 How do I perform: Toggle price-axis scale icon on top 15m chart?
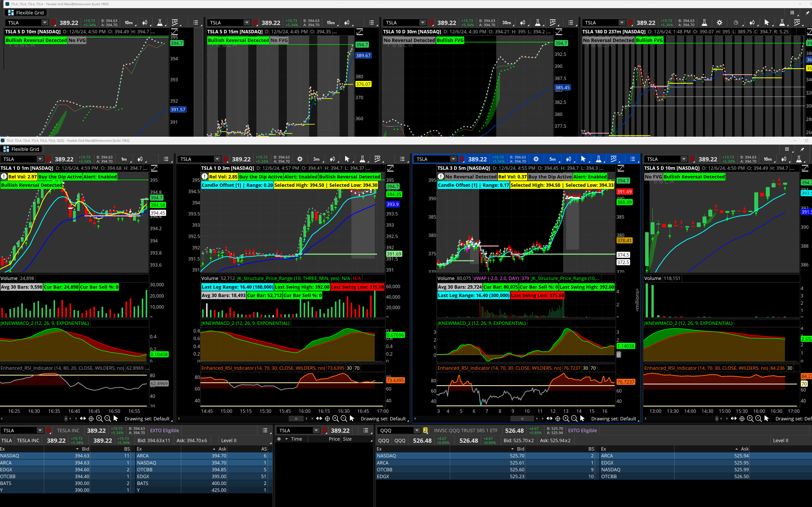coord(359,32)
